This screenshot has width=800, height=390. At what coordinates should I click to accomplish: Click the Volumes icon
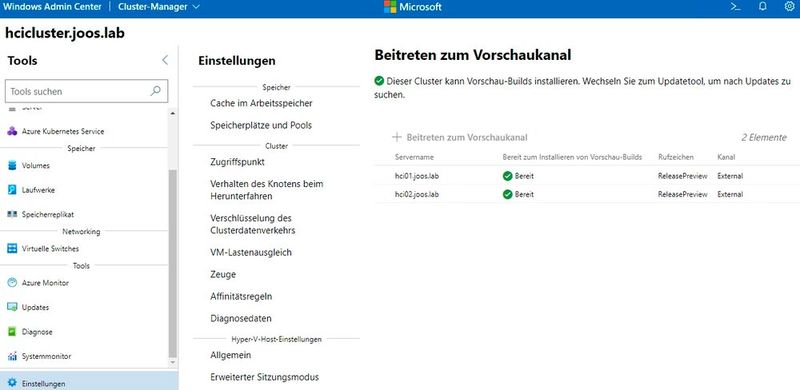(x=12, y=165)
